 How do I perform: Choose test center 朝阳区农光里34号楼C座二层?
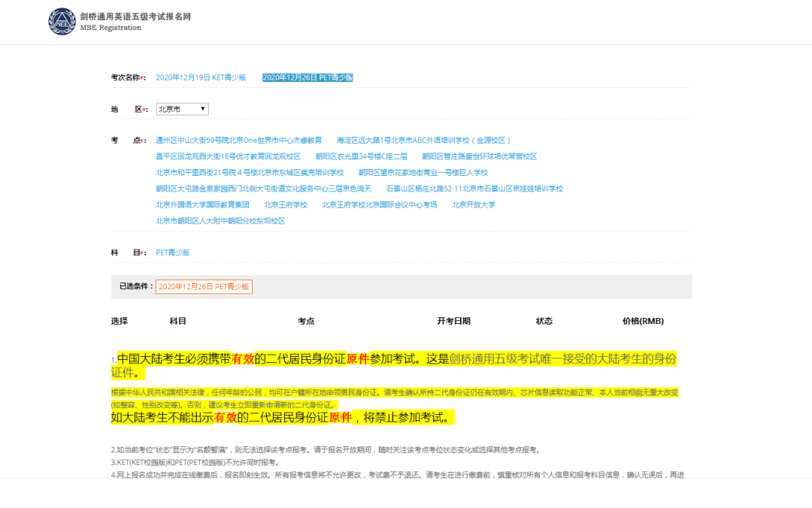[362, 156]
